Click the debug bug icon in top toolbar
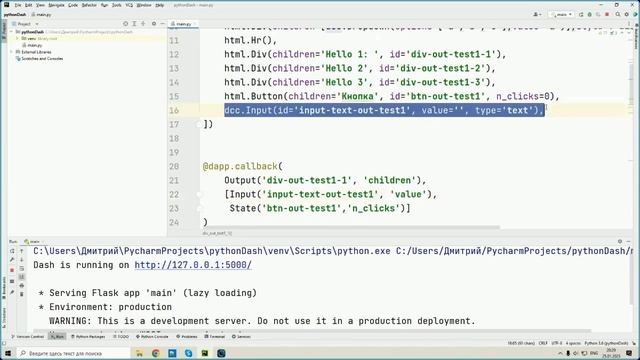640x360 pixels. point(589,15)
